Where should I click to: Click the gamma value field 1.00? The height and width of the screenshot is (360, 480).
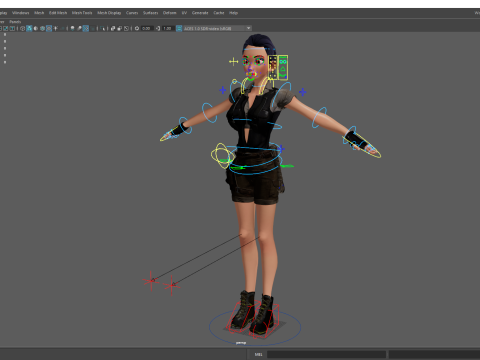click(x=168, y=28)
